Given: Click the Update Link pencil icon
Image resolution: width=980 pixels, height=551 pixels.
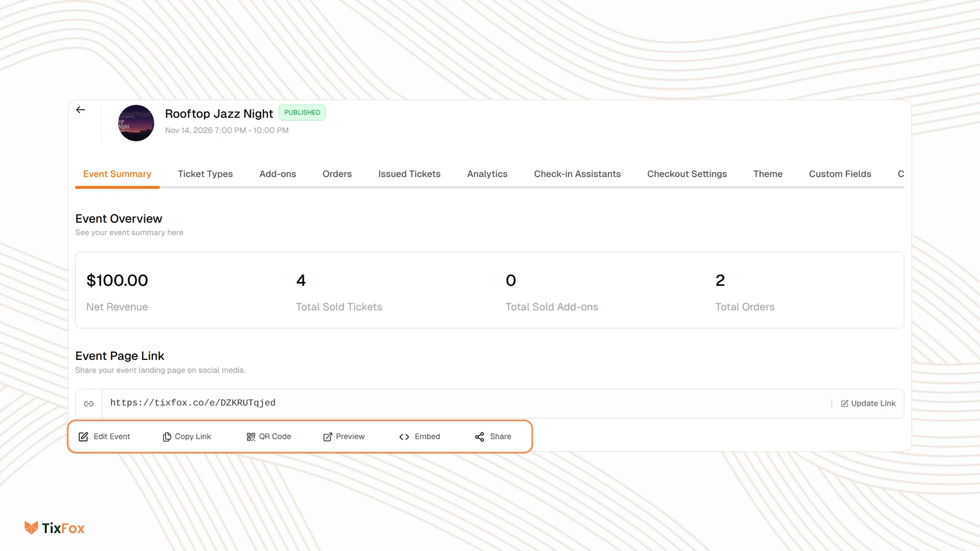Looking at the screenshot, I should click(845, 403).
